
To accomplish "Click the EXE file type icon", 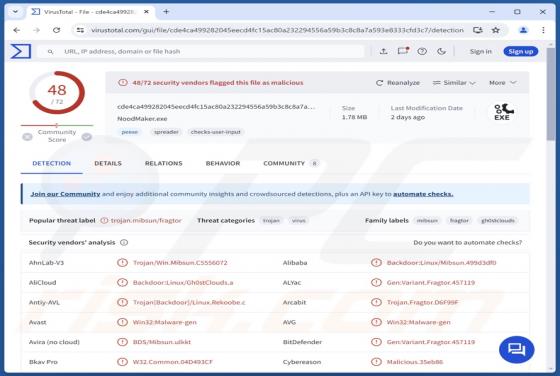I will [x=503, y=112].
